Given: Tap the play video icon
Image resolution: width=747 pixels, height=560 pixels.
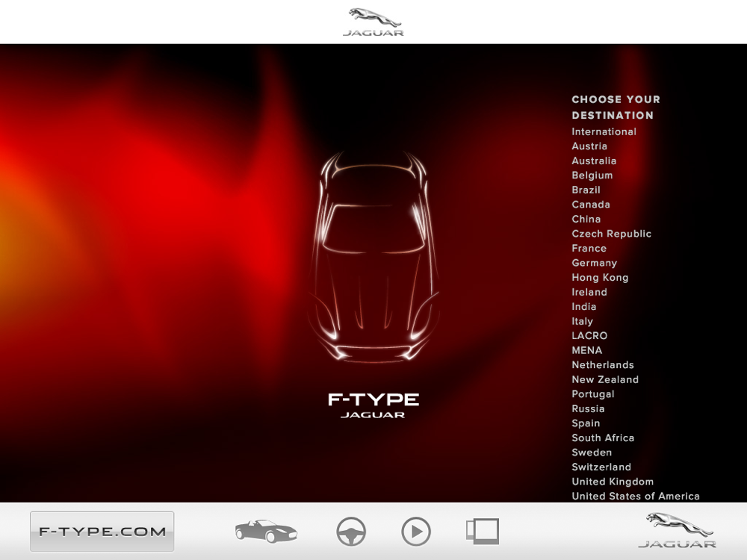Looking at the screenshot, I should point(416,532).
